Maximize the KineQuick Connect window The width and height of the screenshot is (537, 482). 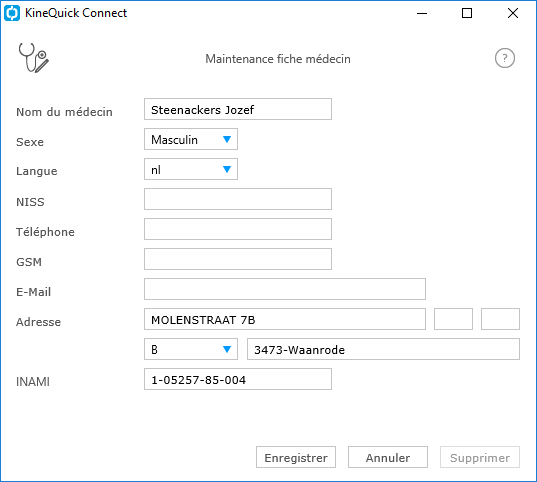click(x=467, y=13)
